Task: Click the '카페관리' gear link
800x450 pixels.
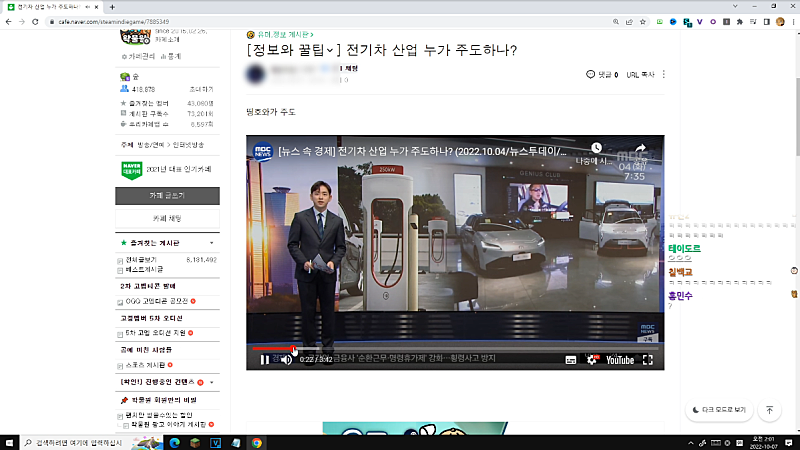Action: 138,57
